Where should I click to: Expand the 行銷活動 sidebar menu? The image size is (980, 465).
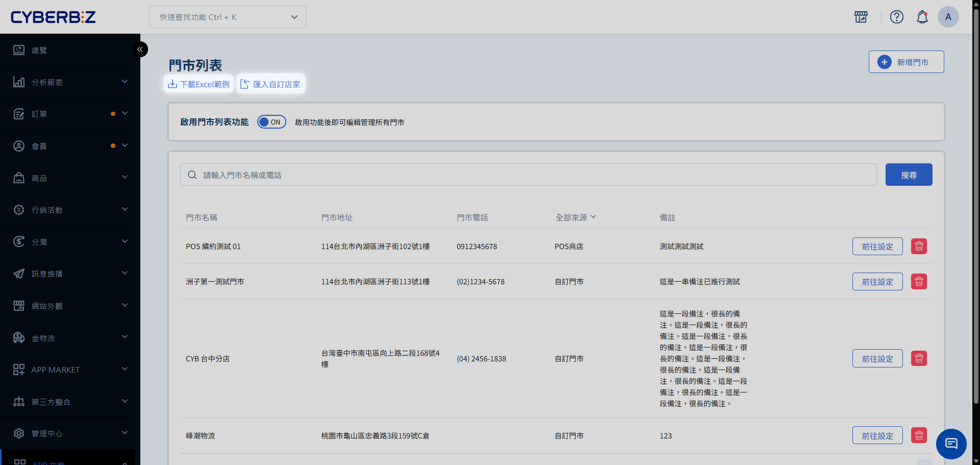click(70, 210)
